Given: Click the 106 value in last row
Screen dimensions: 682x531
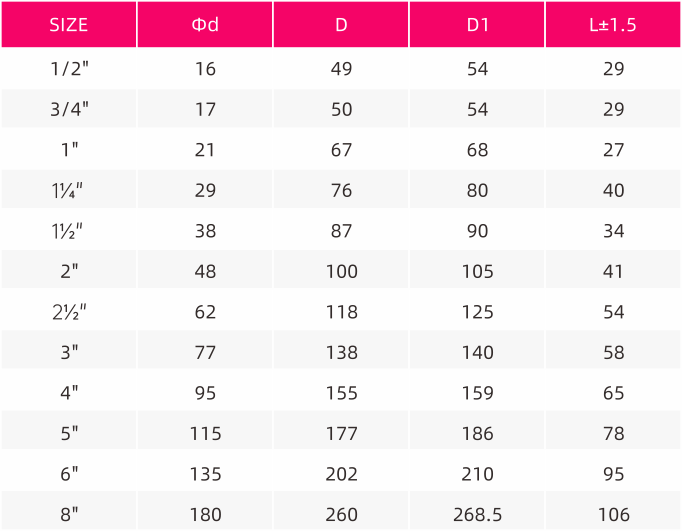Looking at the screenshot, I should 614,514.
